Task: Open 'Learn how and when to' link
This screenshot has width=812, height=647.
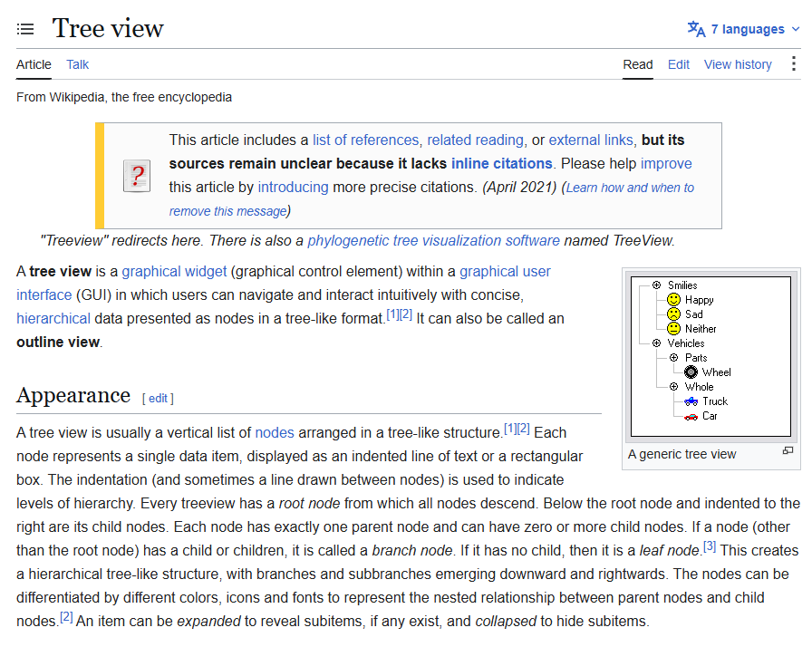Action: [630, 188]
